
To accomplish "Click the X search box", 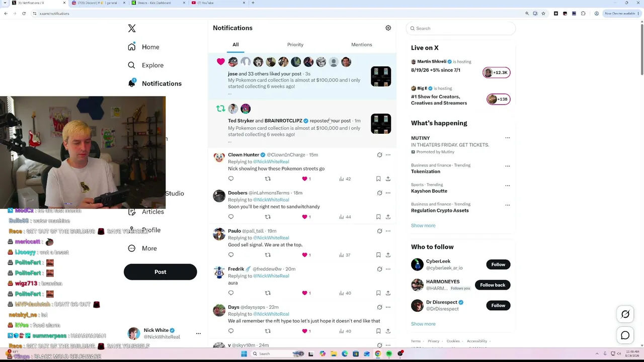I will [x=461, y=29].
